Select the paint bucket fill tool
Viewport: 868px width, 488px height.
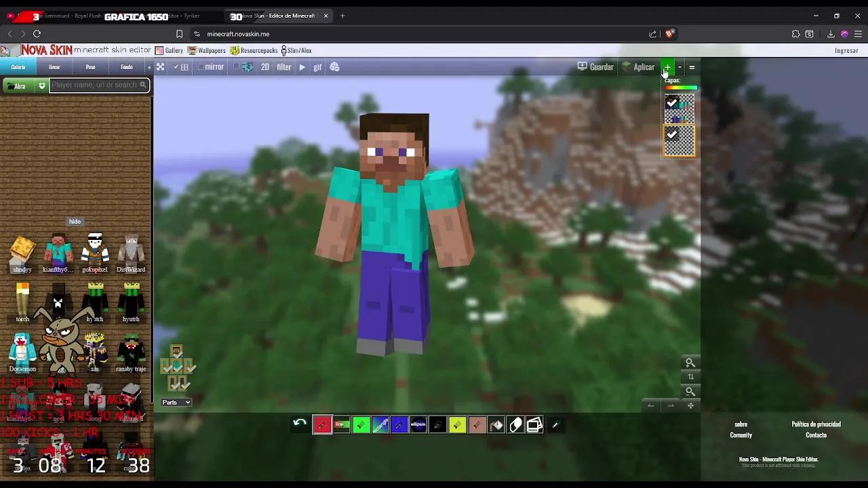point(496,425)
